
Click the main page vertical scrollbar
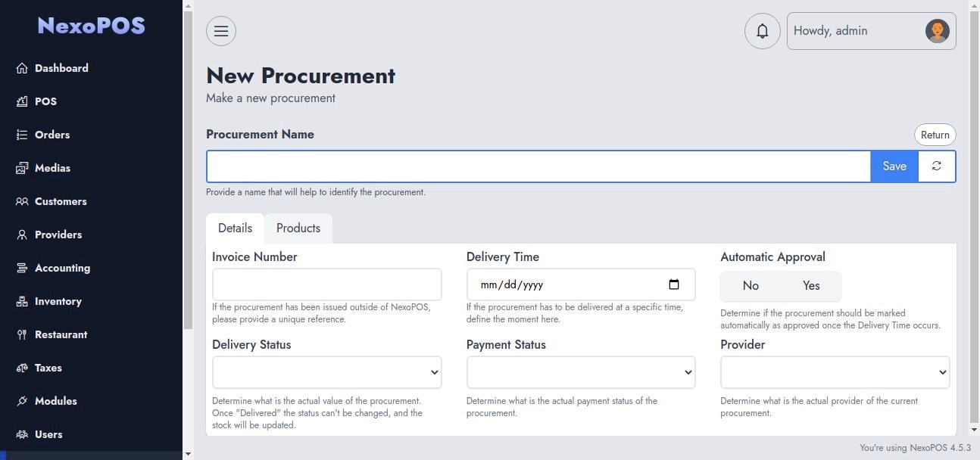click(975, 216)
